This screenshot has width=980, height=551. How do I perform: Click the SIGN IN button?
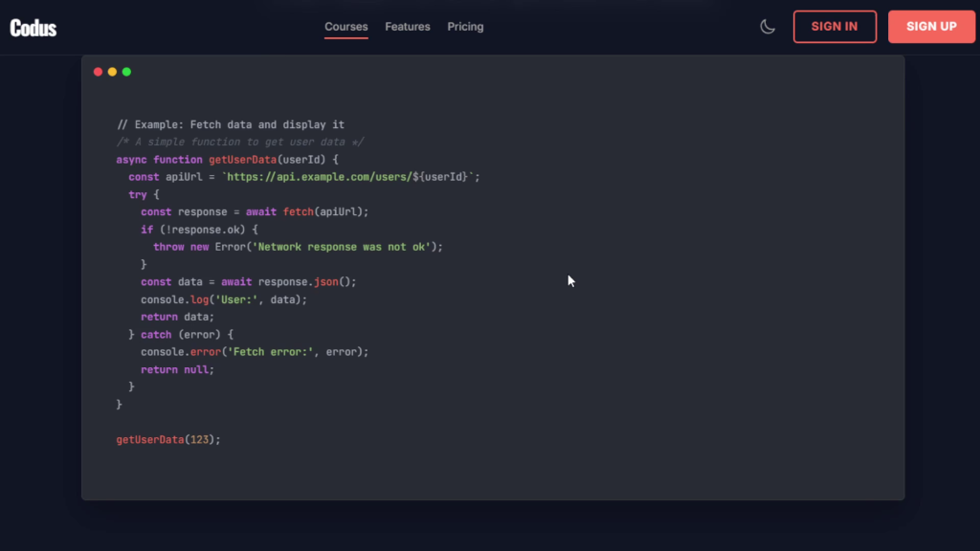tap(835, 27)
